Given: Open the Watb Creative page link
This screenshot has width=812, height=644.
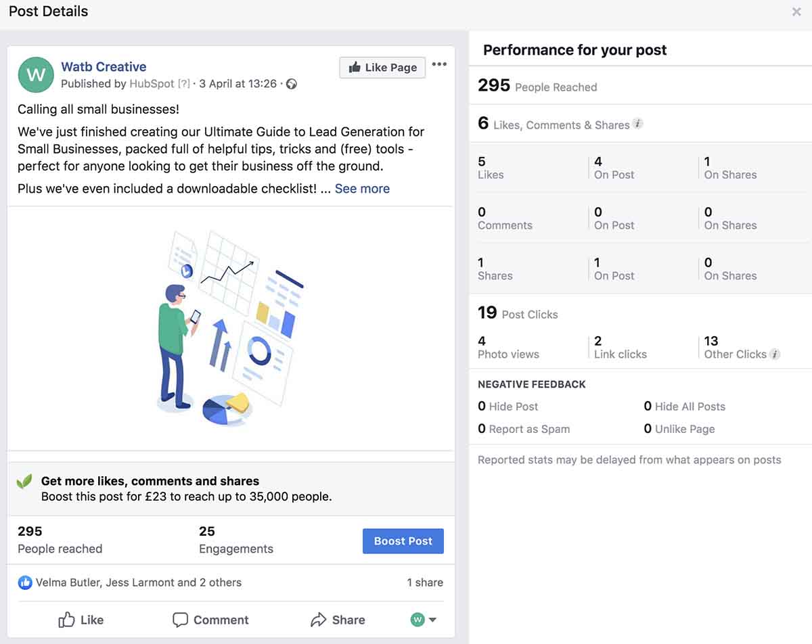Looking at the screenshot, I should click(x=103, y=66).
